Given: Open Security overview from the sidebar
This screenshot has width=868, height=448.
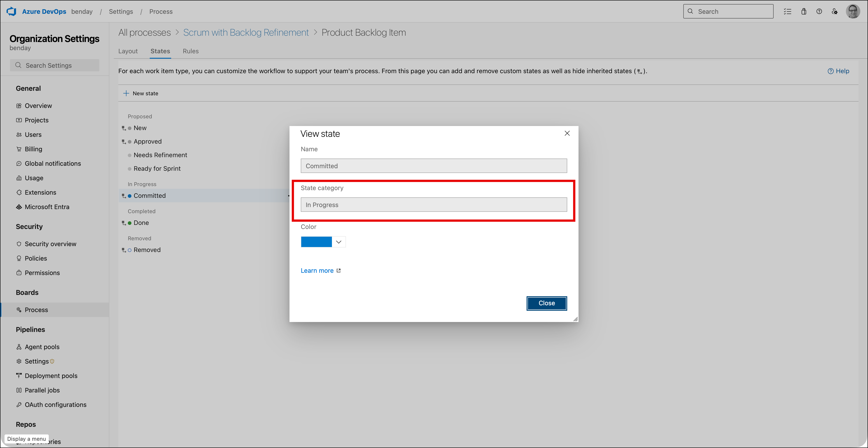Looking at the screenshot, I should (x=50, y=244).
